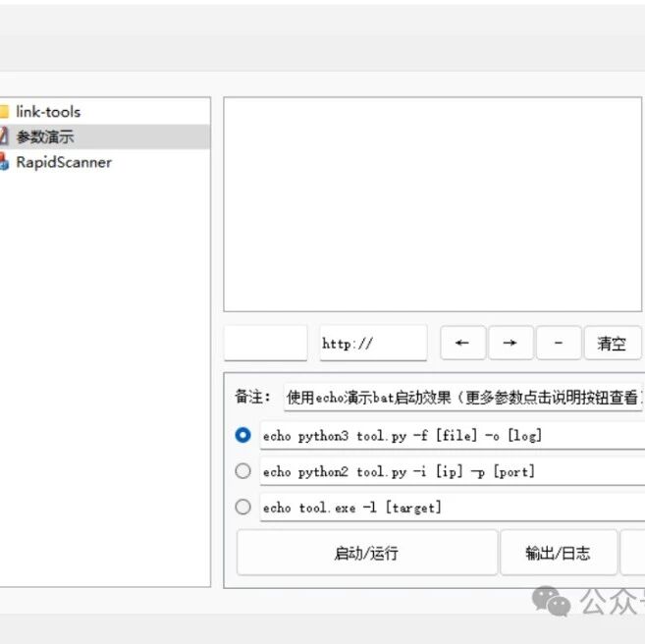
Task: Open the 输出/日志 output log button
Action: click(559, 553)
